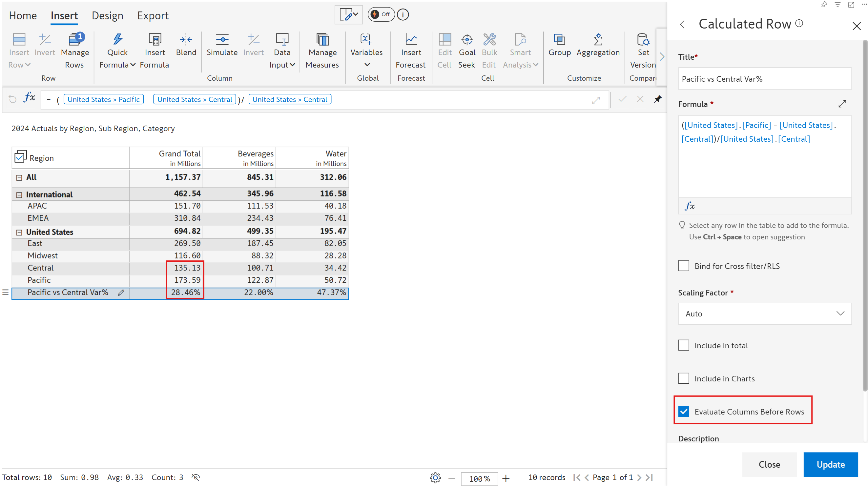This screenshot has width=868, height=486.
Task: Zoom in with the plus button
Action: [x=506, y=477]
